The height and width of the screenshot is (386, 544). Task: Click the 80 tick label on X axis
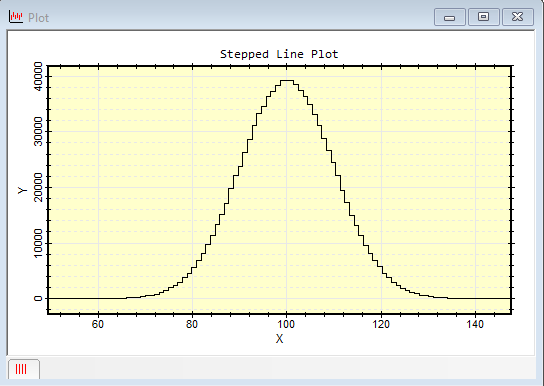coord(192,324)
